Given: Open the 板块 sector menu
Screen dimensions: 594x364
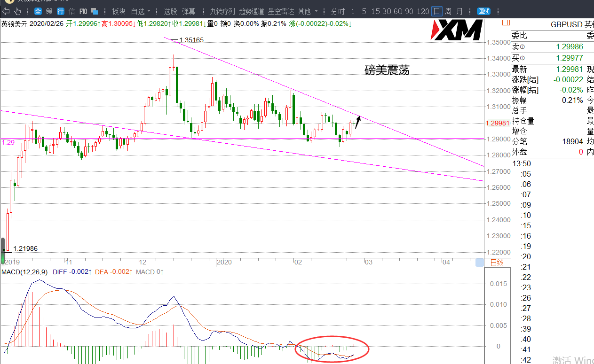Looking at the screenshot, I should click(x=119, y=11).
